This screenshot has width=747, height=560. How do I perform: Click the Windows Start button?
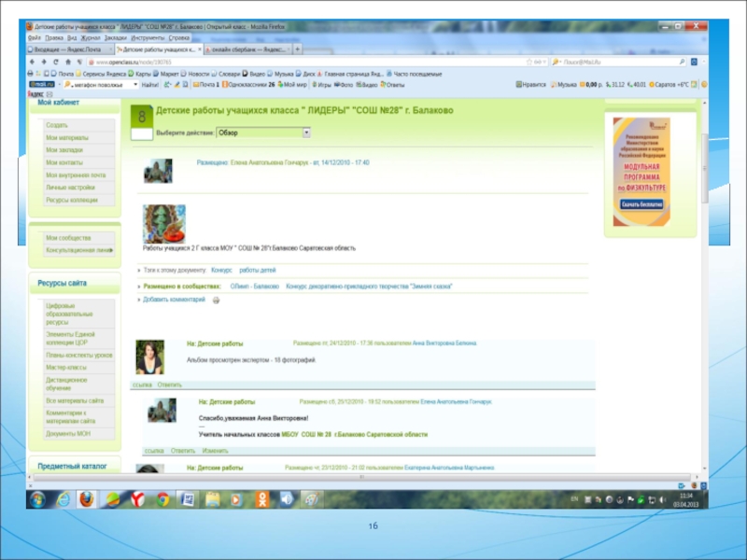coord(37,500)
